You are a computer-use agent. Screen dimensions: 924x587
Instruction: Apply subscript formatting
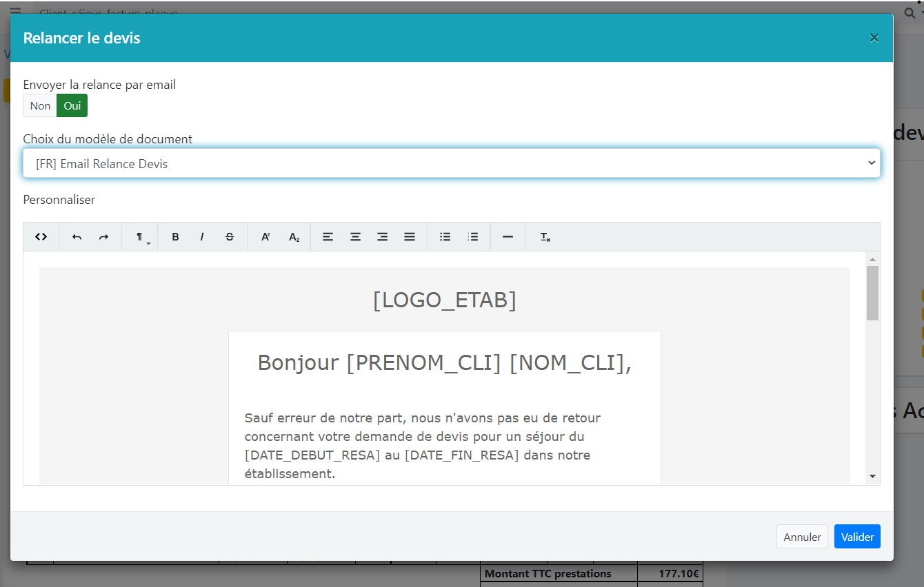294,237
